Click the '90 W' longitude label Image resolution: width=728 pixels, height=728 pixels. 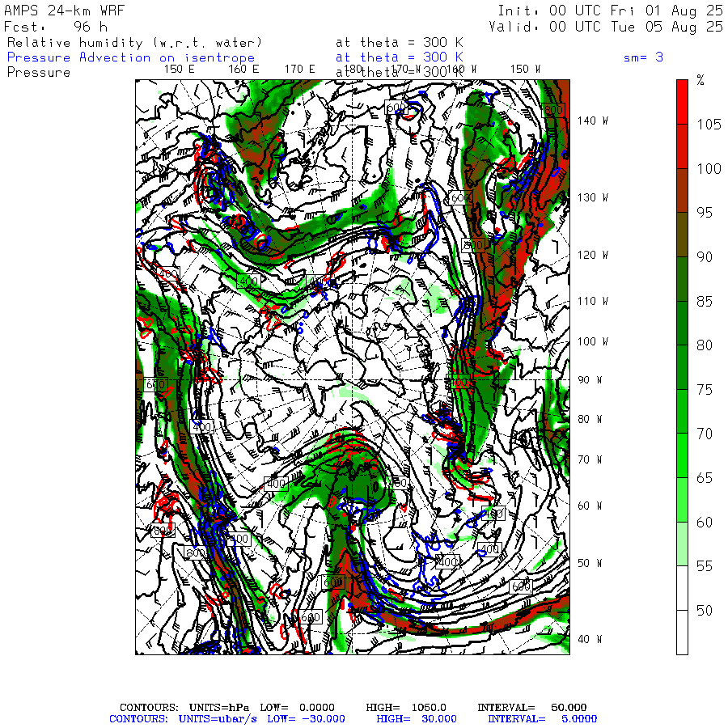click(x=590, y=380)
